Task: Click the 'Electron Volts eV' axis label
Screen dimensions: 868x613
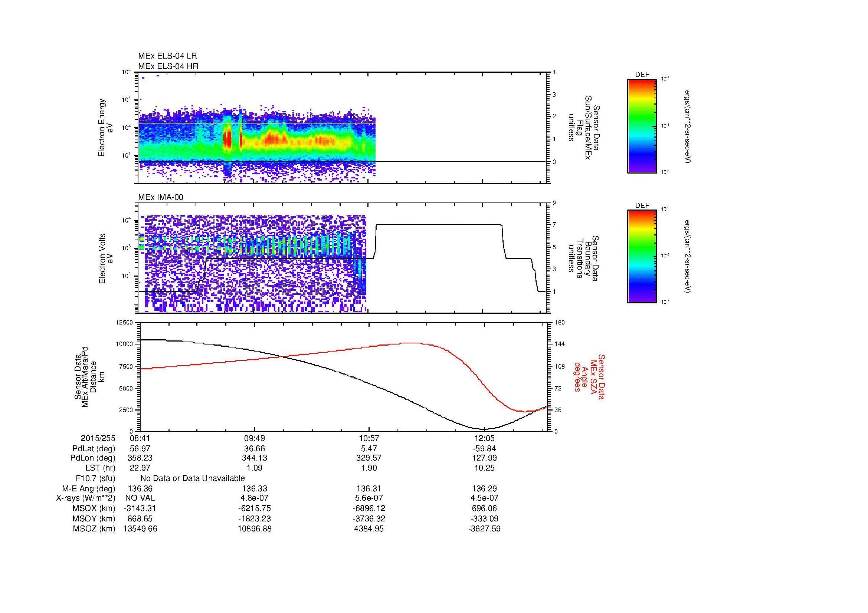Action: [x=105, y=258]
